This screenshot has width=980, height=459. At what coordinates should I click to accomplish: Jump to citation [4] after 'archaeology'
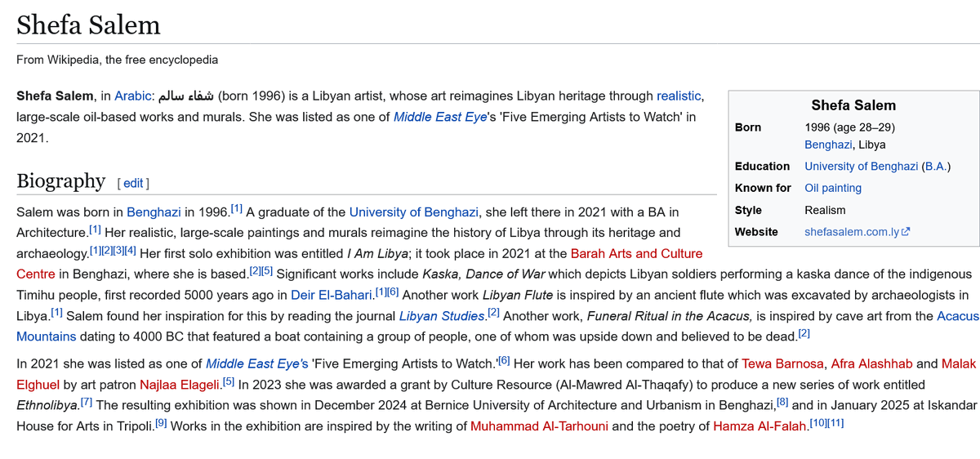click(130, 249)
